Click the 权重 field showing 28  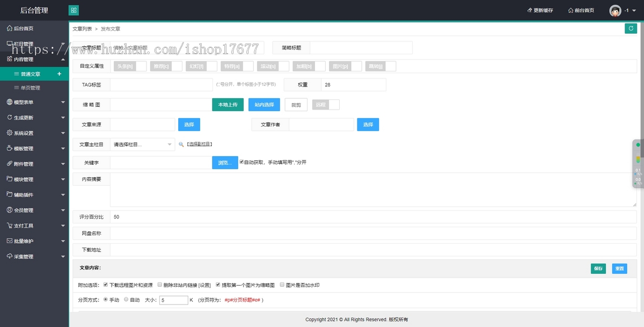coord(354,85)
